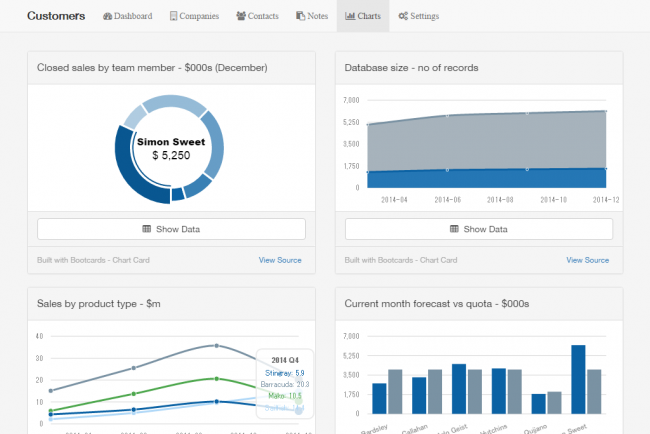This screenshot has height=434, width=650.
Task: View Source of Closed sales card
Action: 280,260
